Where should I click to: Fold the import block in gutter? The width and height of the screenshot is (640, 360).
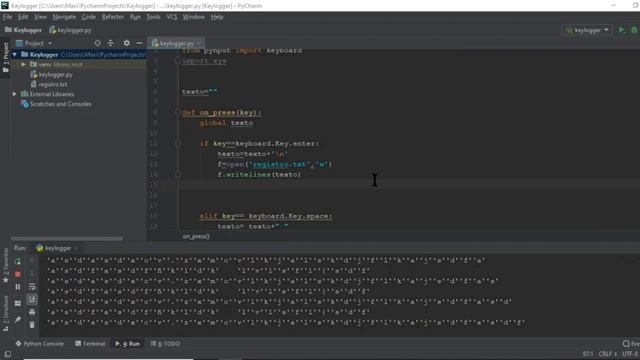[178, 60]
